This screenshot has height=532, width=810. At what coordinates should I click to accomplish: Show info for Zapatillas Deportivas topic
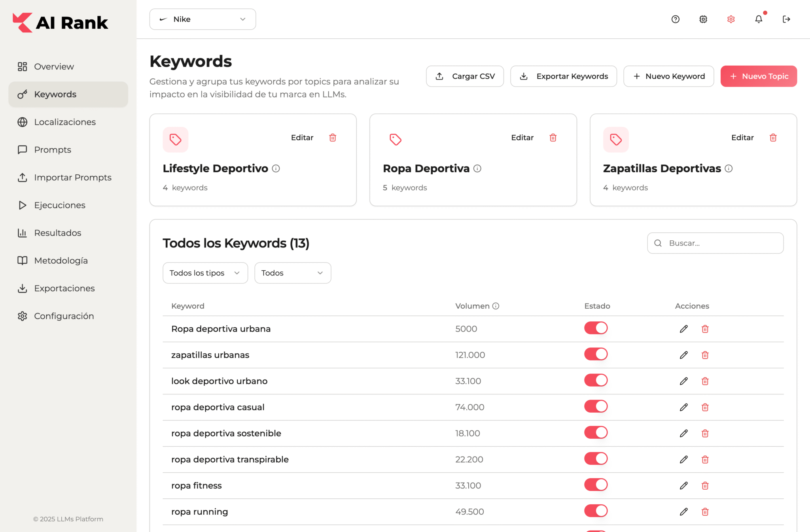point(729,169)
